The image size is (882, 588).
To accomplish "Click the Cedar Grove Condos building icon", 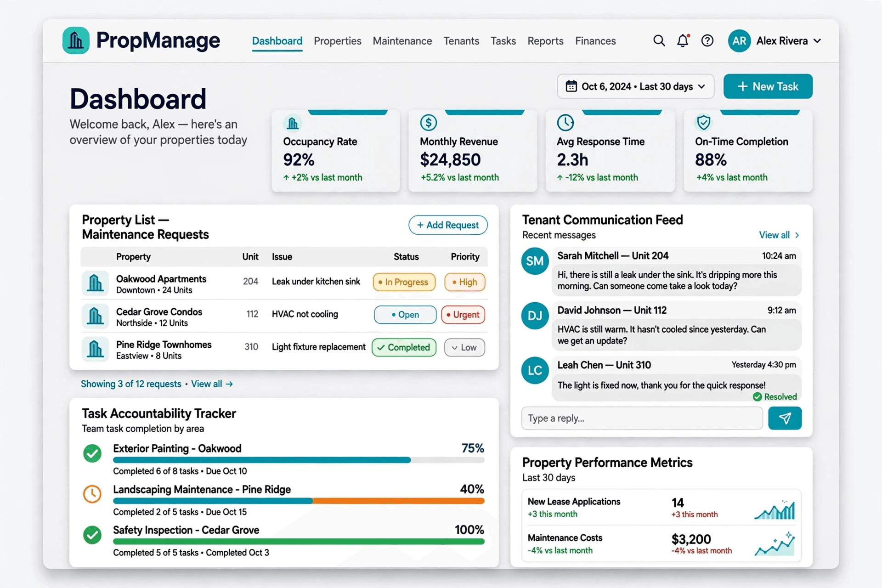I will (x=95, y=316).
